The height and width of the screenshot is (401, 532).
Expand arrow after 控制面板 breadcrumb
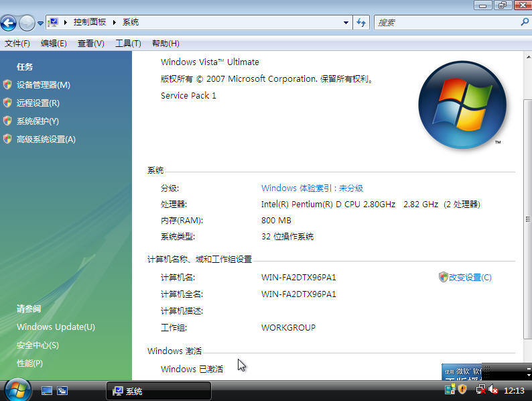click(115, 23)
